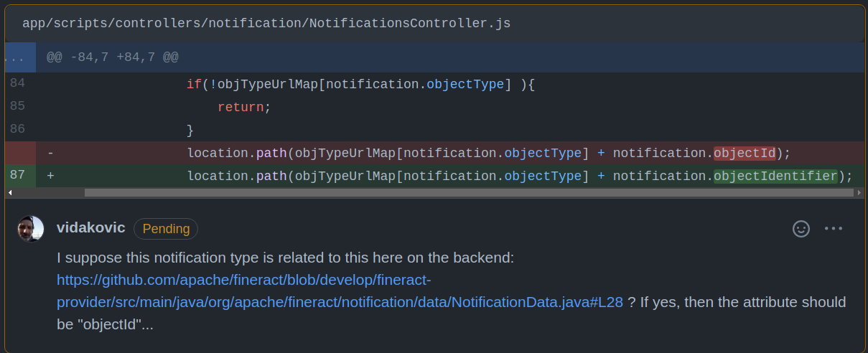868x353 pixels.
Task: Click the file path NotificationsController.js header
Action: click(266, 23)
